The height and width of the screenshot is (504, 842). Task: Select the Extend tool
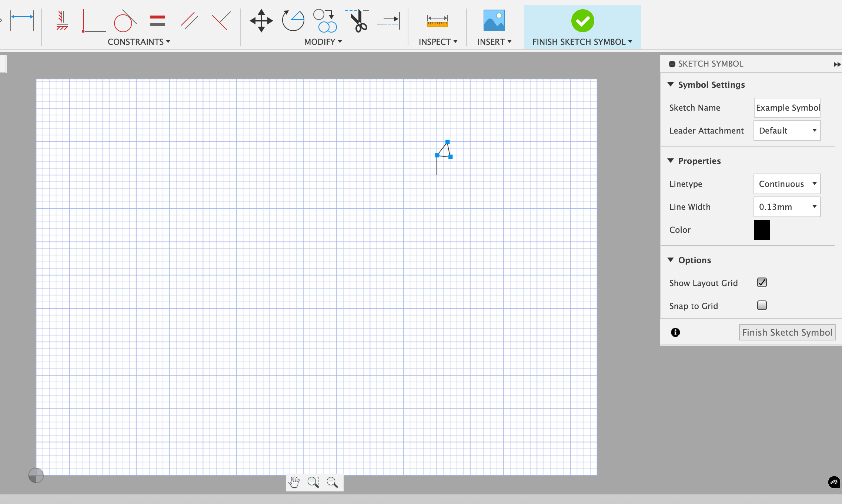(x=388, y=21)
